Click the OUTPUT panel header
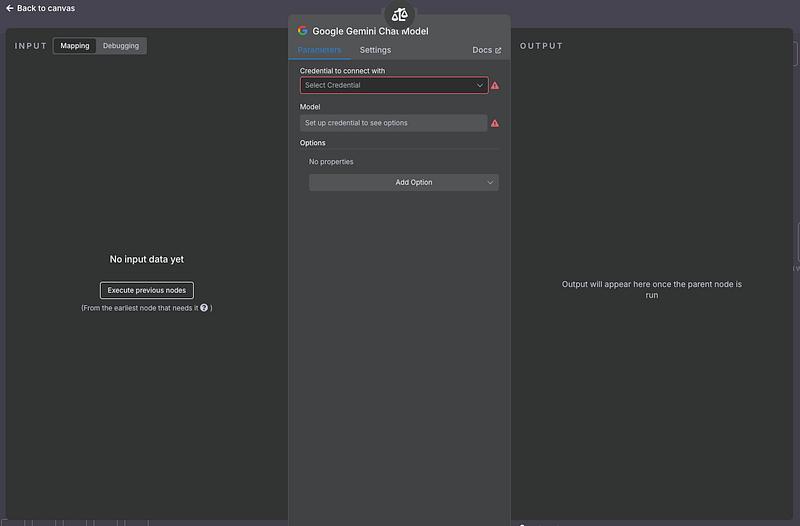800x526 pixels. click(541, 46)
